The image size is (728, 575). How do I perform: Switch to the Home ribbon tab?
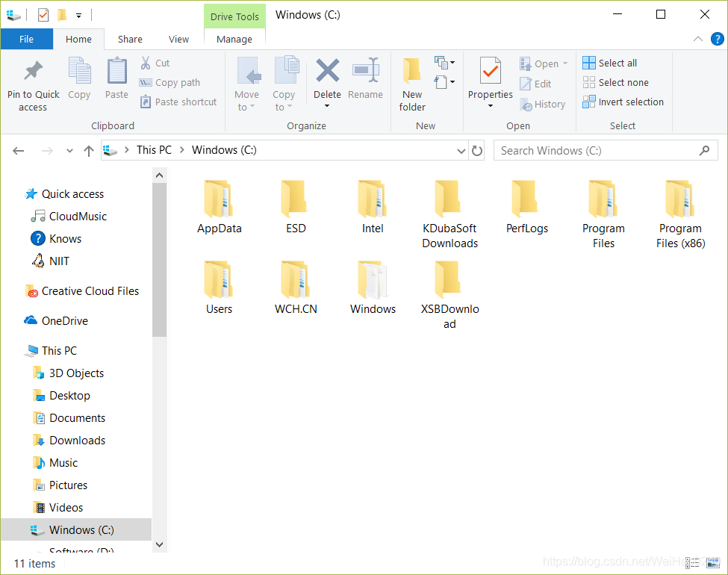coord(78,39)
